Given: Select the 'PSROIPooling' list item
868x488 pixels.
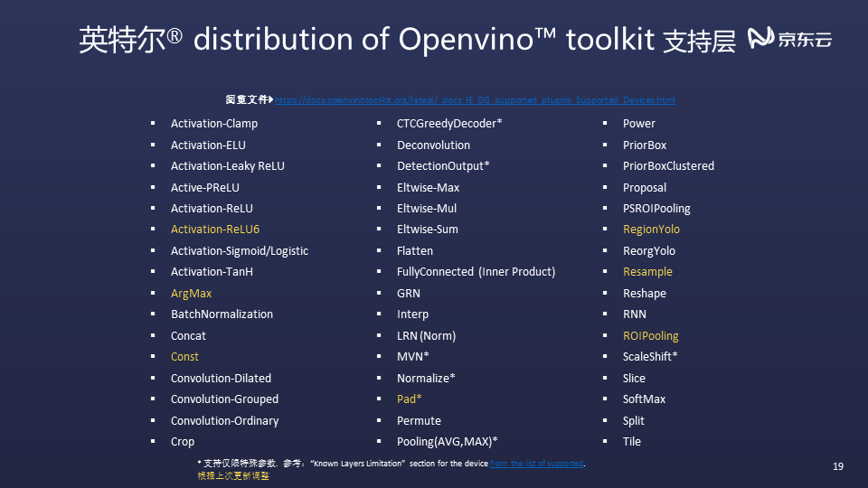Looking at the screenshot, I should 656,209.
